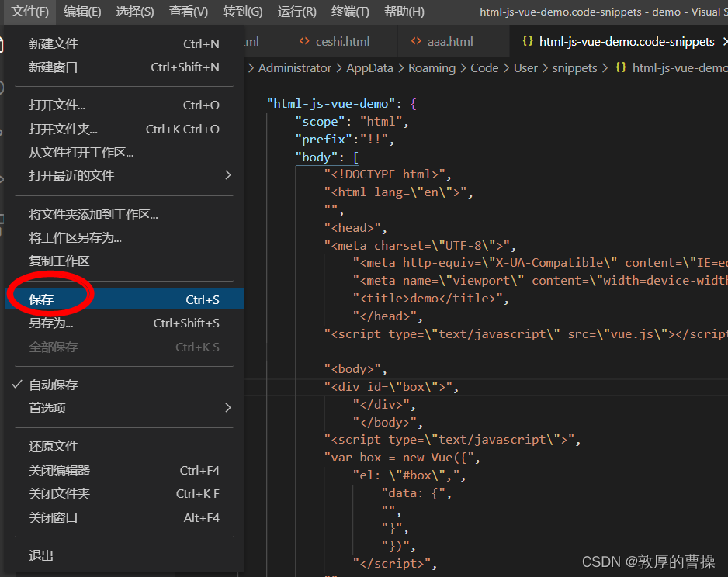
Task: Choose 新建窗口 menu entry
Action: pos(124,67)
